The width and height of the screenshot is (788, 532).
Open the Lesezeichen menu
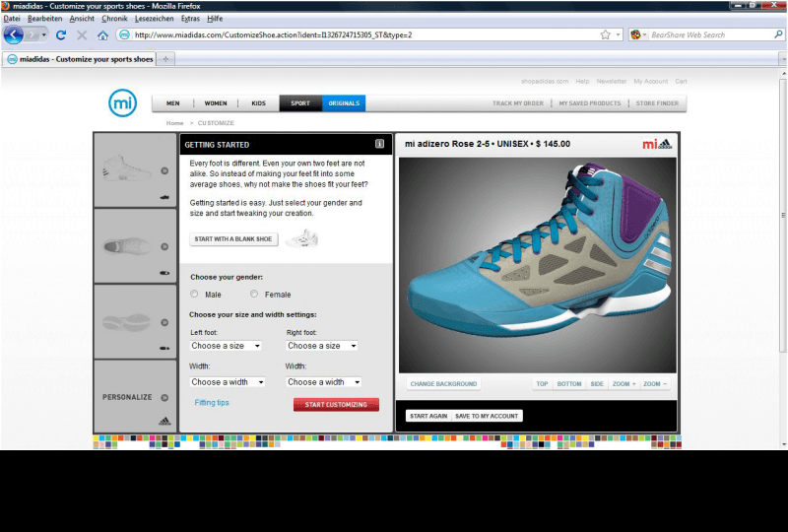point(155,19)
